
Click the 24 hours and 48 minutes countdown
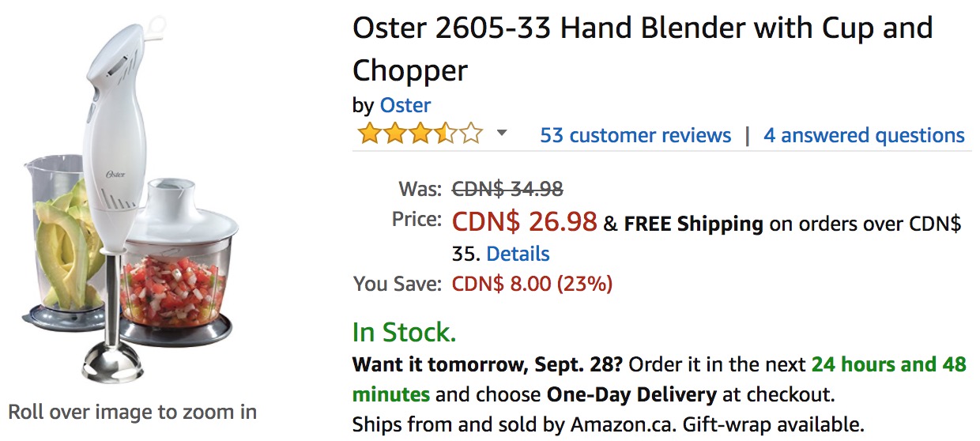(x=659, y=379)
